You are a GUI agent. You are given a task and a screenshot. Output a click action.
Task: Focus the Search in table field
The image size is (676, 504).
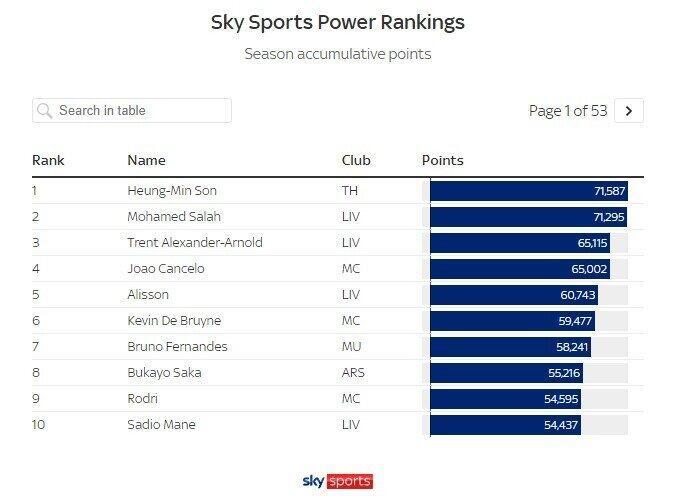(x=132, y=111)
